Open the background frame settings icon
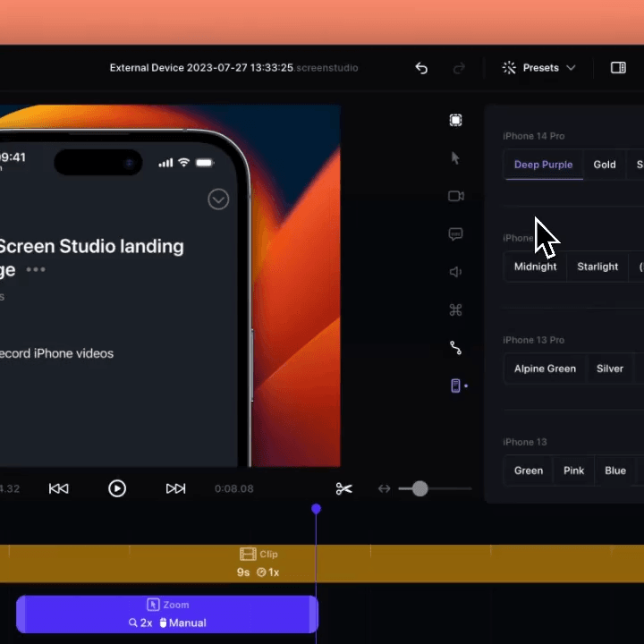The height and width of the screenshot is (644, 644). pos(455,121)
